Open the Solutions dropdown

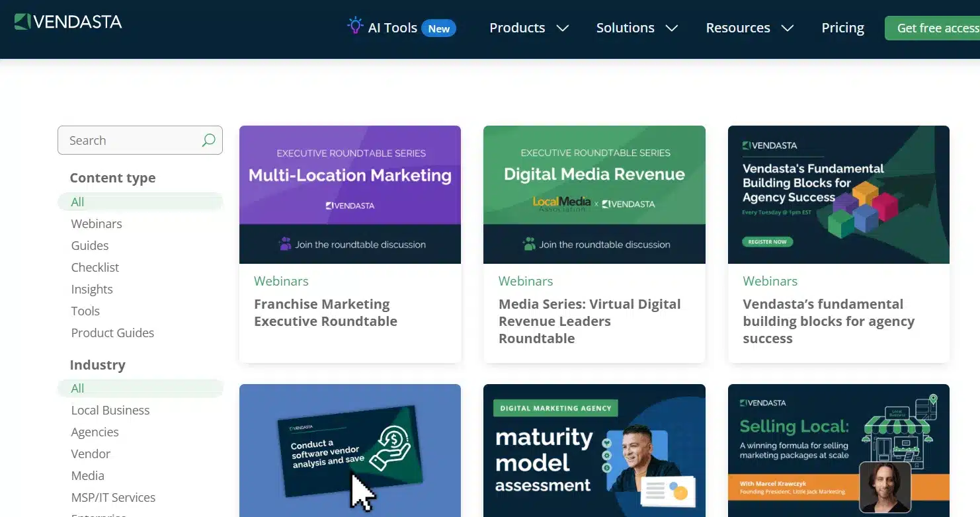636,28
